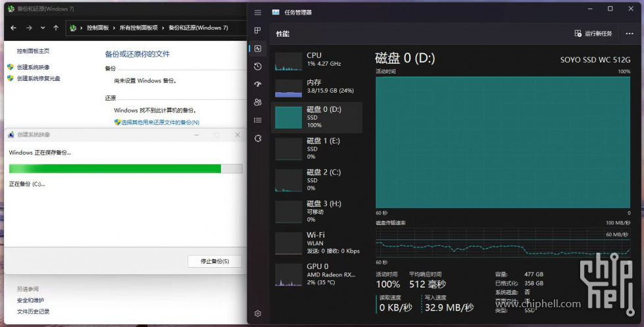Click 选择其他用来还原文件的备份(N) link
This screenshot has width=644, height=327.
click(161, 122)
